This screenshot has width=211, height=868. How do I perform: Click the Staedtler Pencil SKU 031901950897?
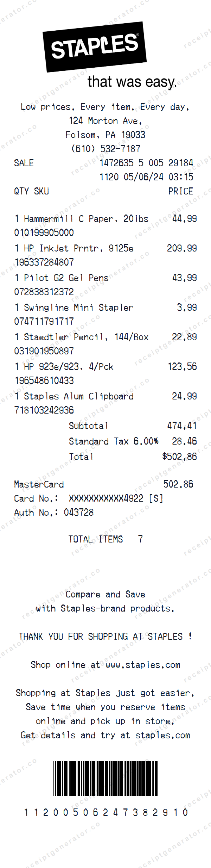(44, 351)
